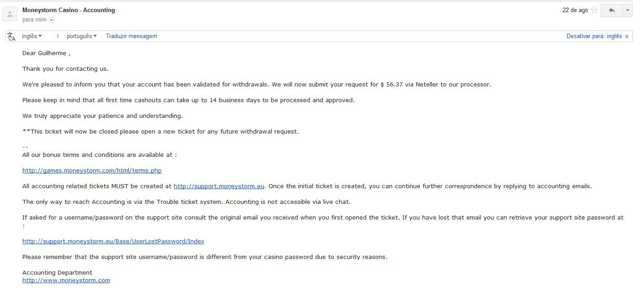Viewport: 644px width, 293px height.
Task: Click the 'para mim' recipient text
Action: click(x=34, y=20)
